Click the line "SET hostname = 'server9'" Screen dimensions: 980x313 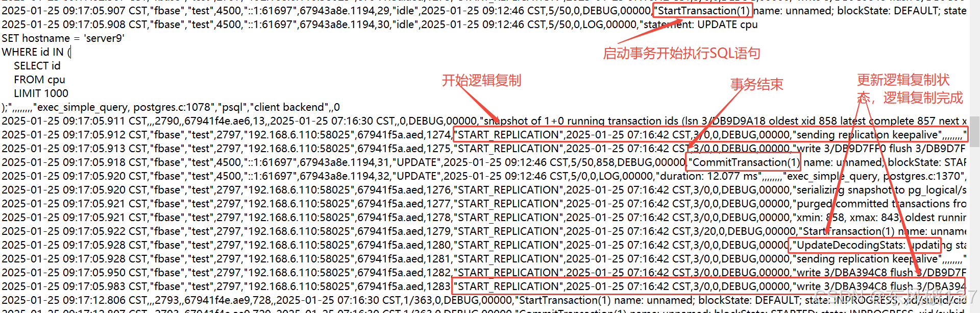tap(63, 38)
